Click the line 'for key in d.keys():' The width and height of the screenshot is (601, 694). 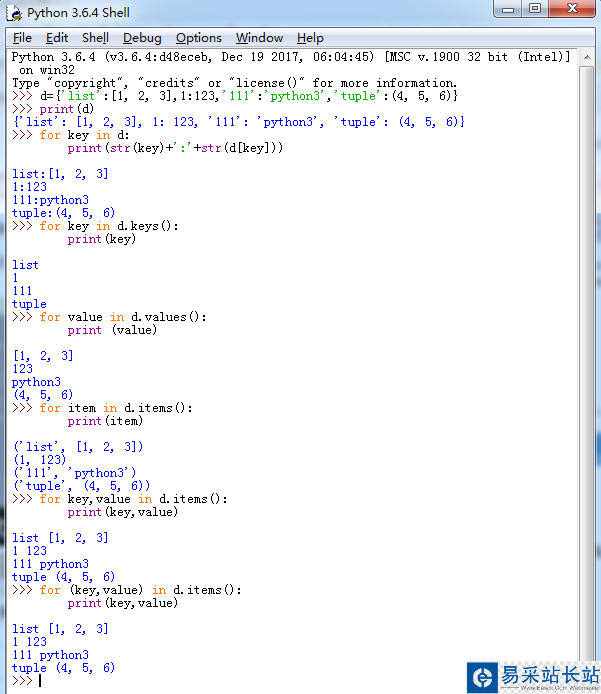click(x=109, y=226)
